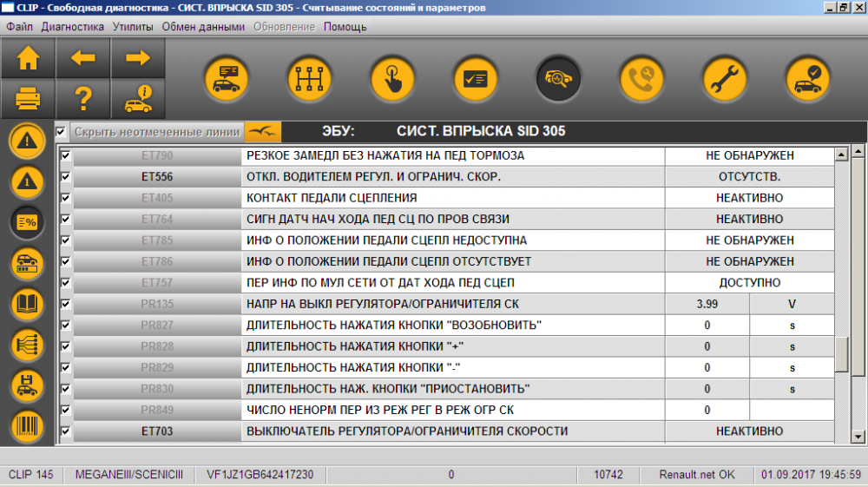
Task: Open checklist screen icon
Action: 476,79
